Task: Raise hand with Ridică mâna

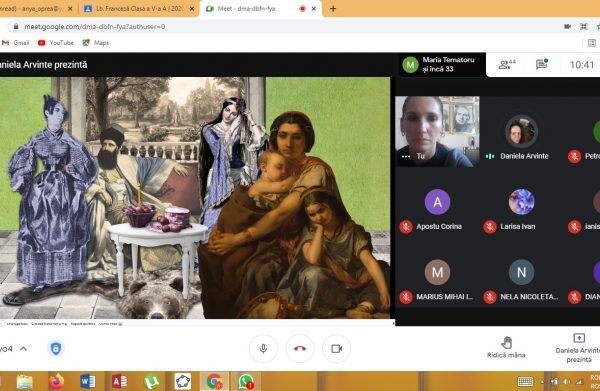Action: 506,347
